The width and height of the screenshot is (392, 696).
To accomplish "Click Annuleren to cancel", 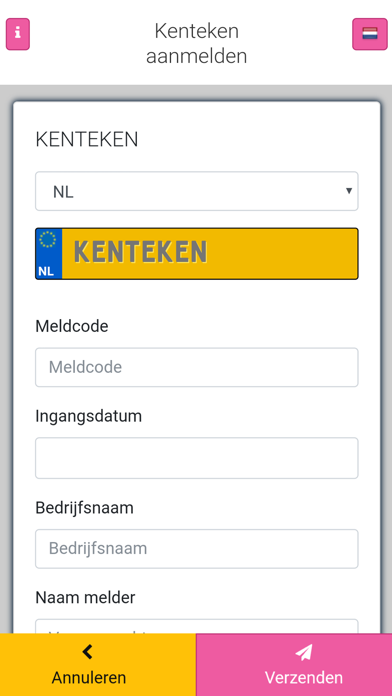I will coord(98,664).
